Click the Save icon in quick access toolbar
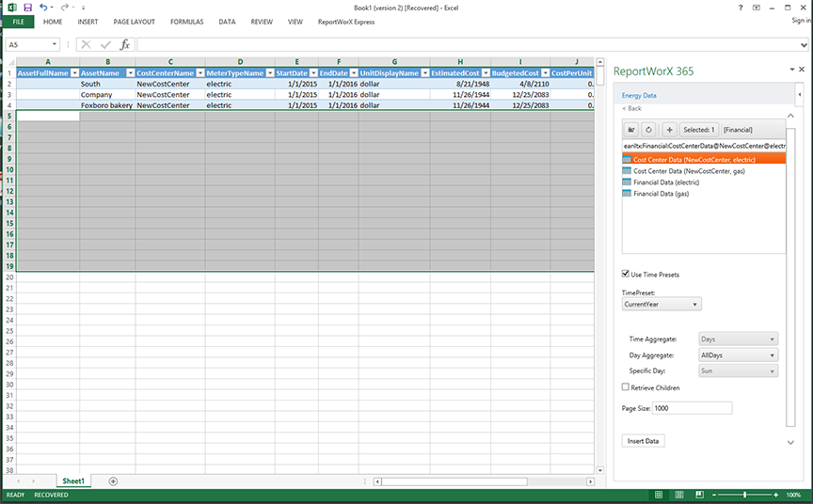 (29, 7)
